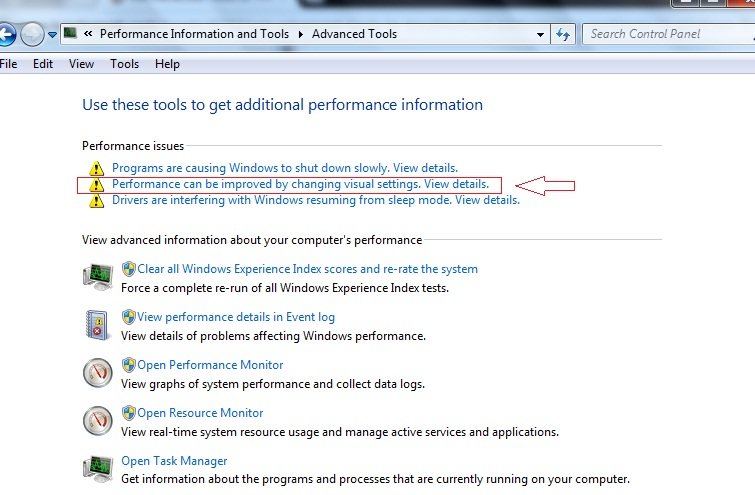This screenshot has height=495, width=755.
Task: Open the 'Open Resource Monitor' link
Action: (x=200, y=413)
